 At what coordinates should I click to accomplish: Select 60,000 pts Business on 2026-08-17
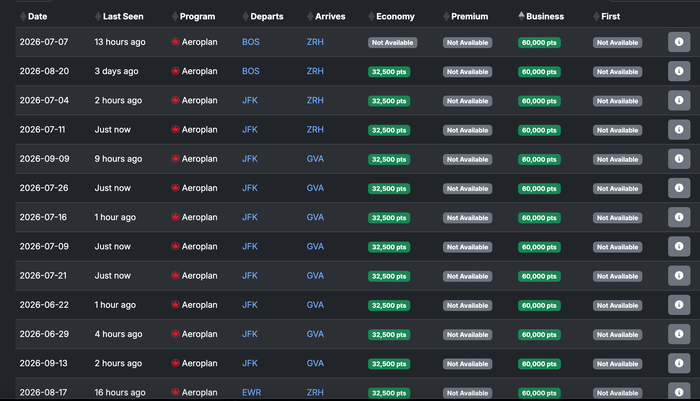tap(539, 393)
